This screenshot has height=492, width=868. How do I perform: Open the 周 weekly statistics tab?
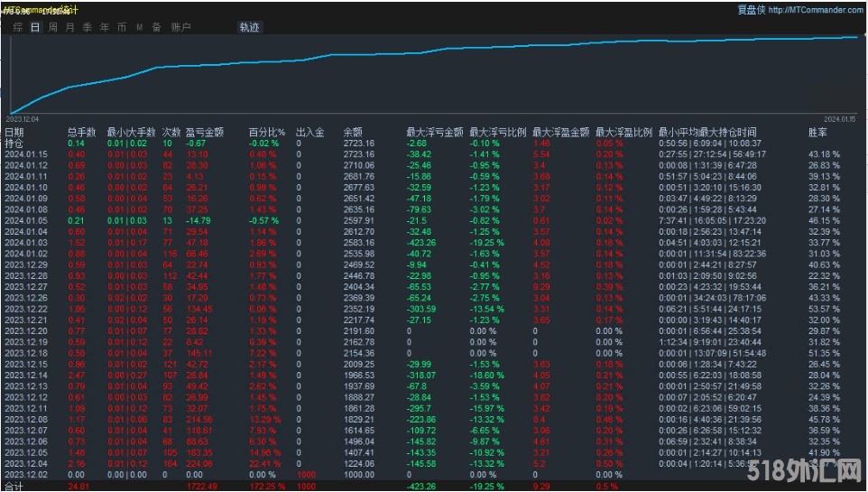(x=53, y=27)
